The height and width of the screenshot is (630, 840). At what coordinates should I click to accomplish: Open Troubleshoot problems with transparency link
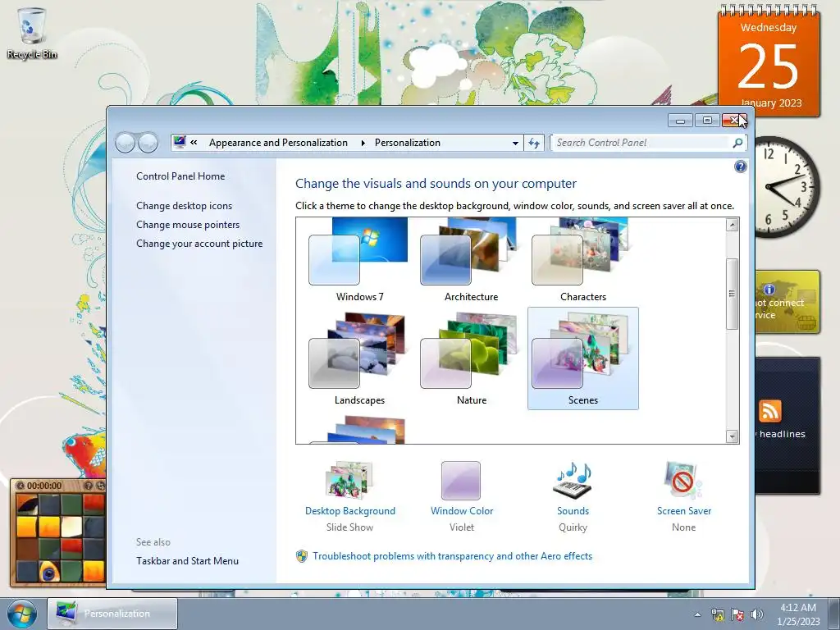[x=452, y=556]
